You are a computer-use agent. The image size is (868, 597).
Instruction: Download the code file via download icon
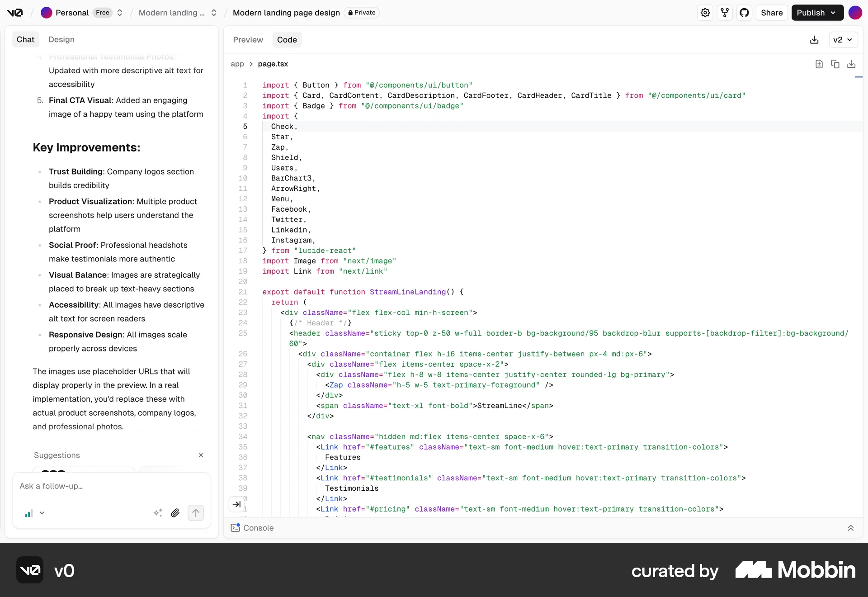[x=851, y=64]
